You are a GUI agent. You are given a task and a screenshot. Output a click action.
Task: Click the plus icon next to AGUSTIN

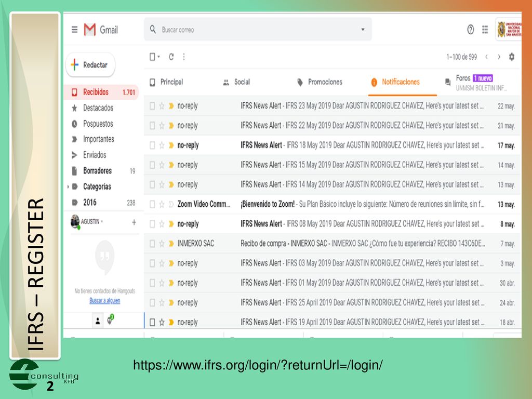pos(134,222)
